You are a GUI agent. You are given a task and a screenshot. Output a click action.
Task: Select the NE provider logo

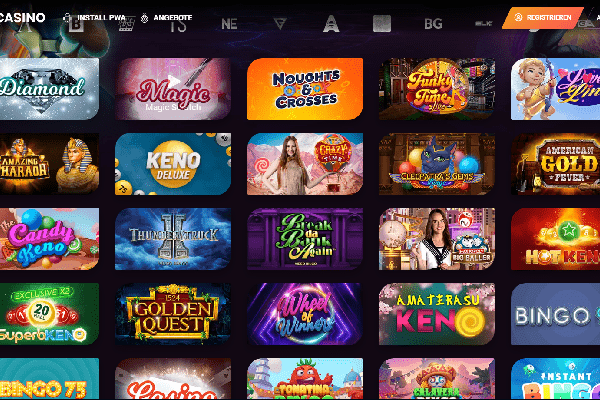click(229, 24)
